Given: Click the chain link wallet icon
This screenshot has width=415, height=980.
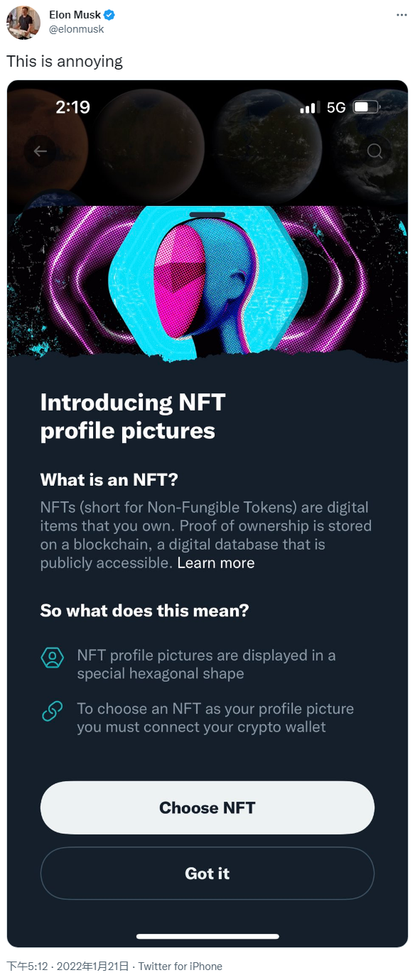Looking at the screenshot, I should (53, 711).
